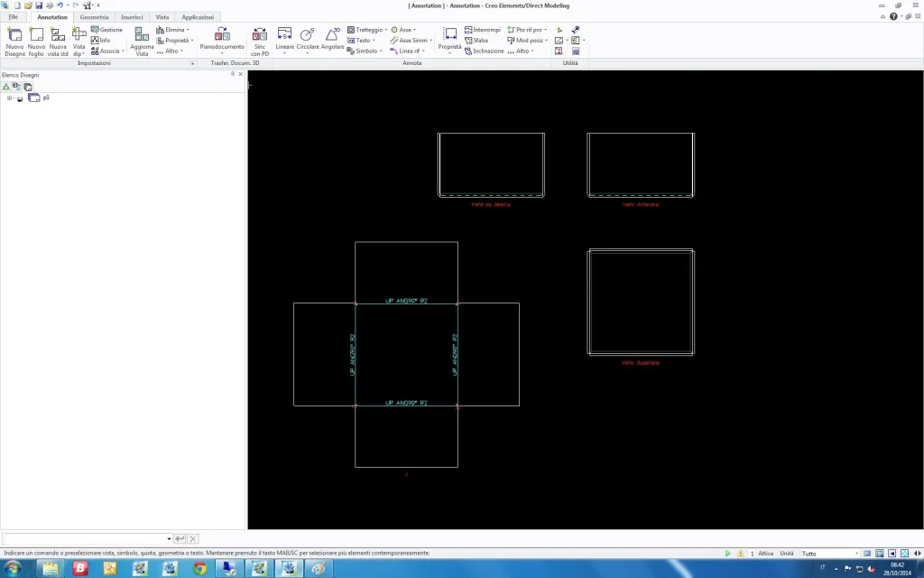Screen dimensions: 924x578
Task: Click the Info button in Impostazioni
Action: pyautogui.click(x=101, y=40)
